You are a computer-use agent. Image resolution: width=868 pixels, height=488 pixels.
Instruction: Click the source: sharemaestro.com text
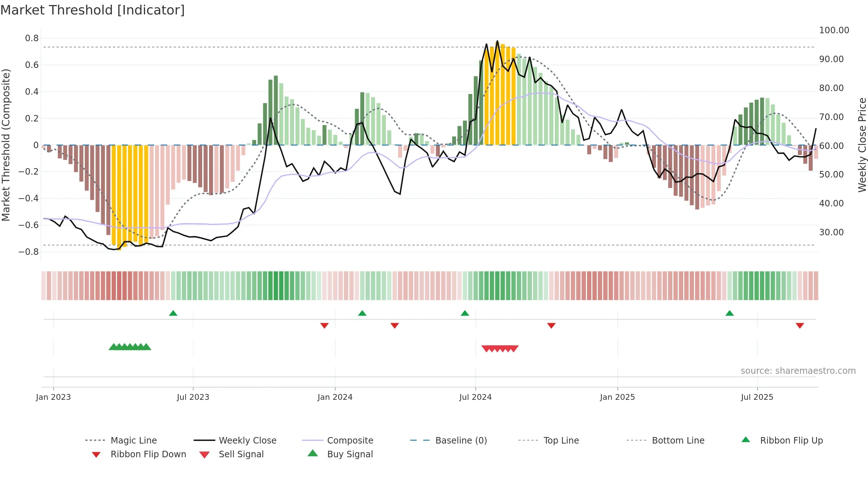coord(798,371)
